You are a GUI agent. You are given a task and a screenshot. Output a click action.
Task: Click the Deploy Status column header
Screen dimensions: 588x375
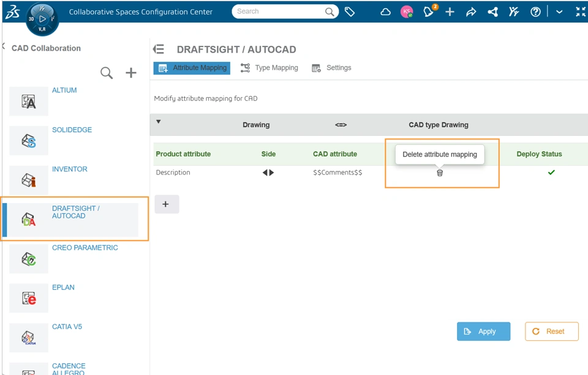coord(539,154)
